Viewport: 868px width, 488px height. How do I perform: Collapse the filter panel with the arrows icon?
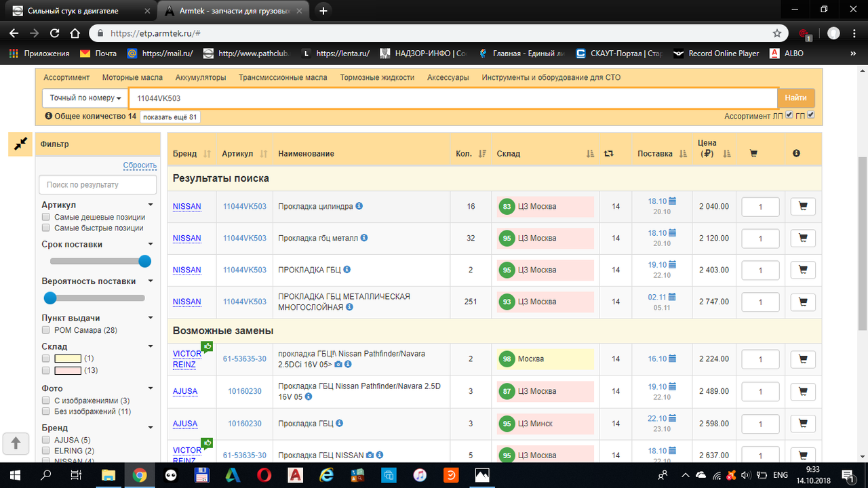coord(20,144)
